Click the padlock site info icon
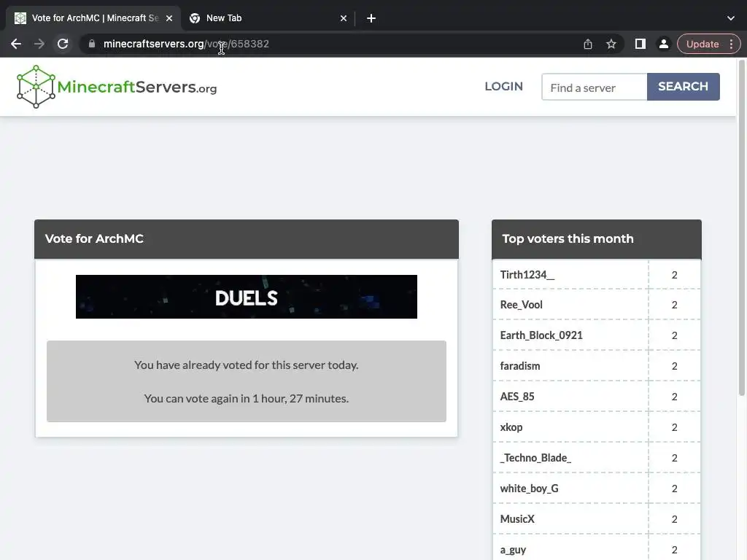Viewport: 747px width, 560px height. (x=92, y=44)
